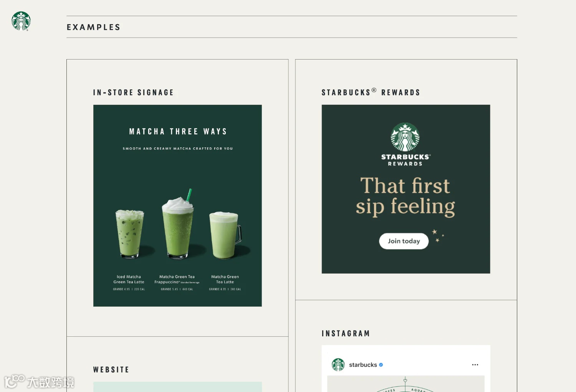Image resolution: width=576 pixels, height=392 pixels.
Task: Click the STARBUCKS REWARDS section heading
Action: [x=371, y=92]
